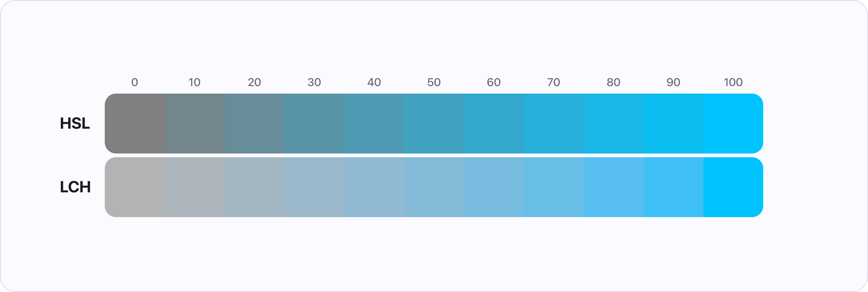Viewport: 868px width, 292px height.
Task: Click the column header number 100
Action: coord(733,82)
